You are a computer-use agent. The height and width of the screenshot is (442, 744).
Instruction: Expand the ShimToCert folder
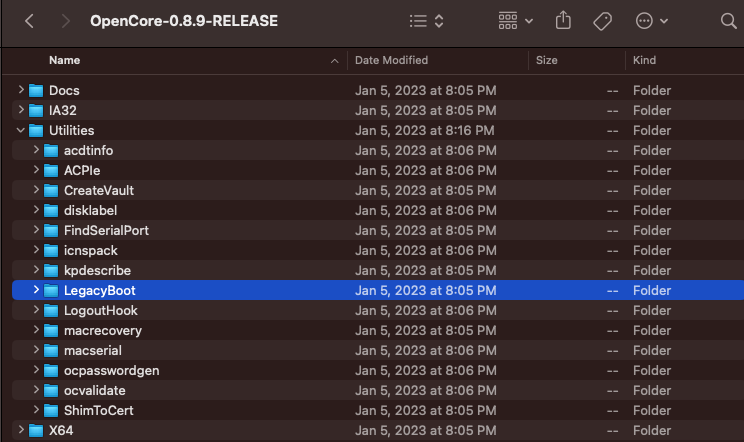[x=36, y=409]
